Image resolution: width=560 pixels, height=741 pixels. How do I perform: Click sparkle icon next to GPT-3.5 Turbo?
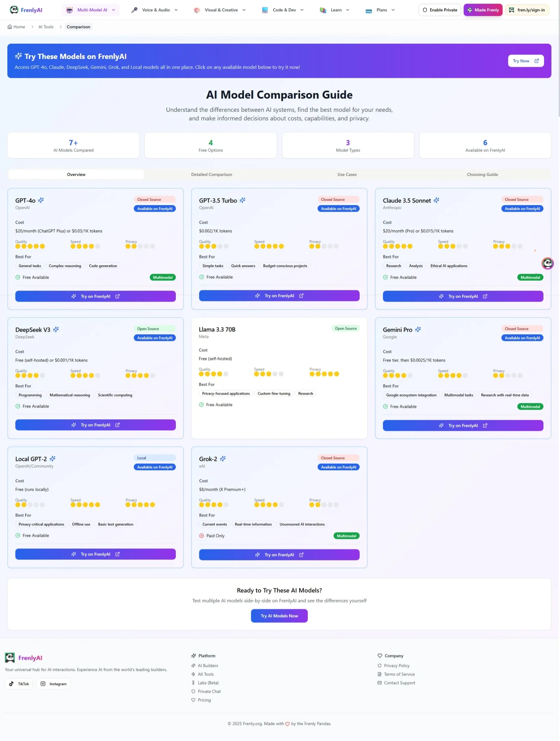point(242,200)
